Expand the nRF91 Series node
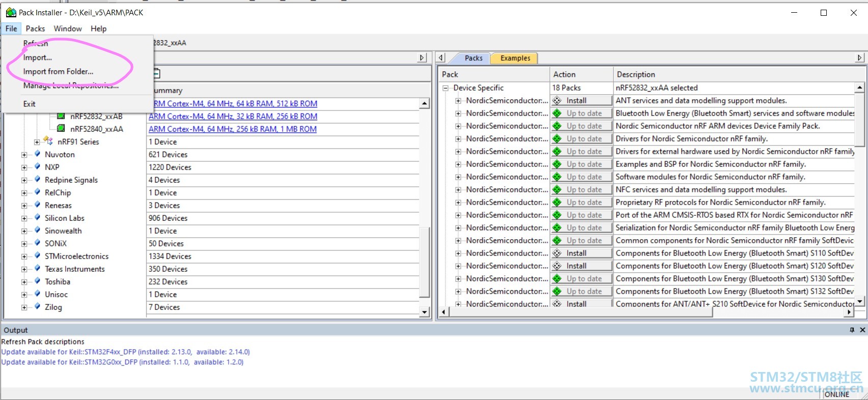This screenshot has height=400, width=868. 37,142
